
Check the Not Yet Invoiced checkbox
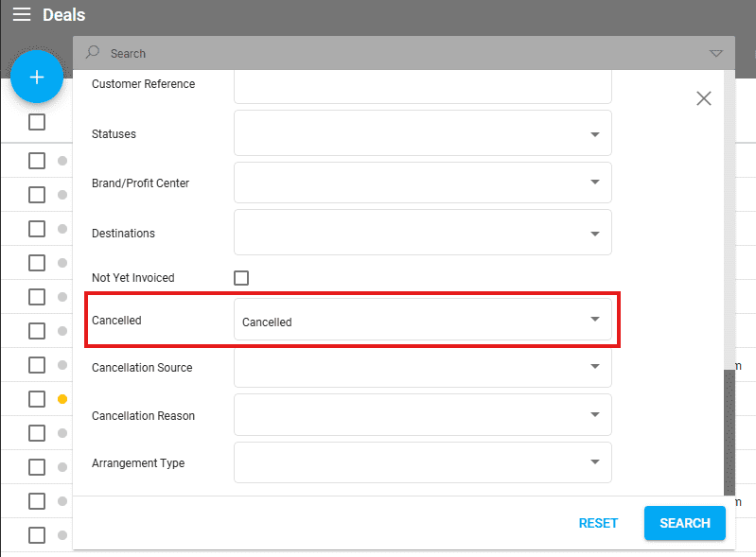241,278
